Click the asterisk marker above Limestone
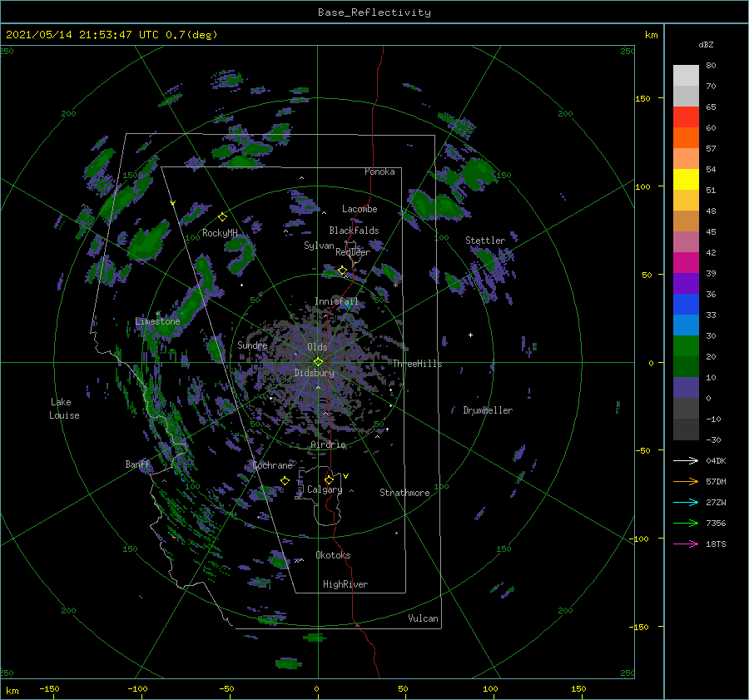 157,314
